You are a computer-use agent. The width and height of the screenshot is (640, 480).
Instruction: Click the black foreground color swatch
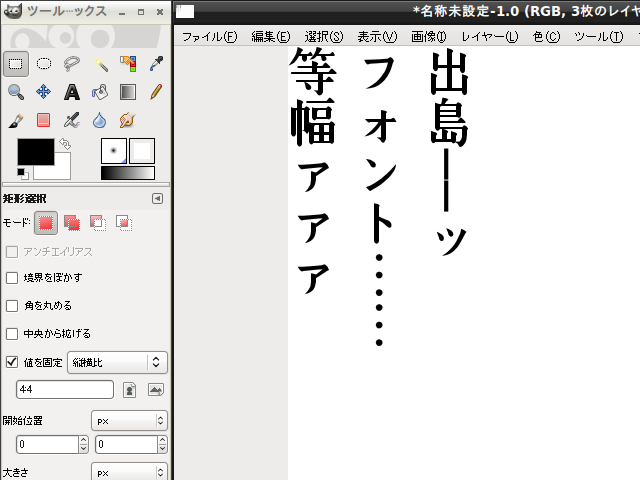point(34,153)
